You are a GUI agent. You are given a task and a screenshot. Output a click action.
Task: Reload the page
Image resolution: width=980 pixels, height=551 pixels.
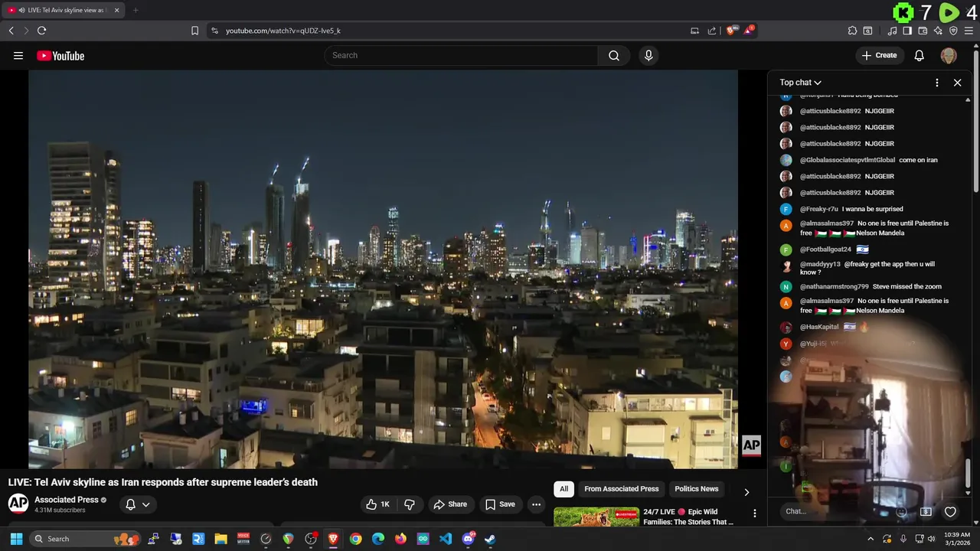click(x=41, y=31)
